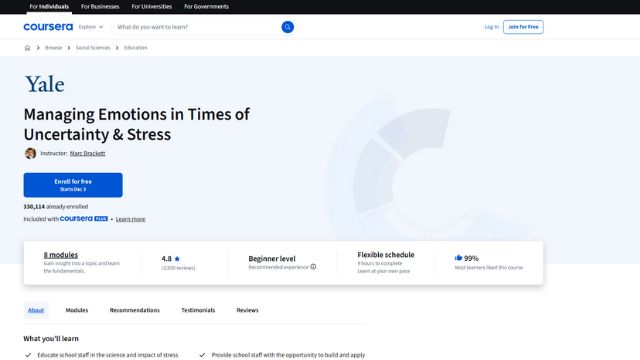Click instructor Marc Brackett's avatar photo
This screenshot has width=640, height=360.
tap(30, 153)
